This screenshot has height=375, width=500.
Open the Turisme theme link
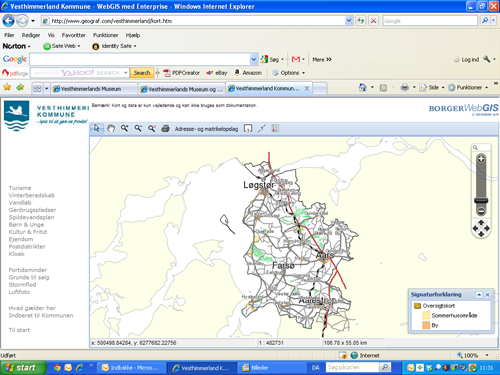tap(20, 188)
